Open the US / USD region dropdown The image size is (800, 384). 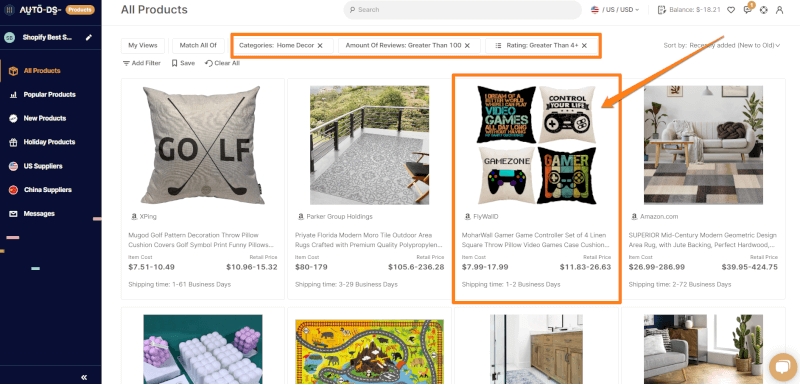click(x=615, y=10)
